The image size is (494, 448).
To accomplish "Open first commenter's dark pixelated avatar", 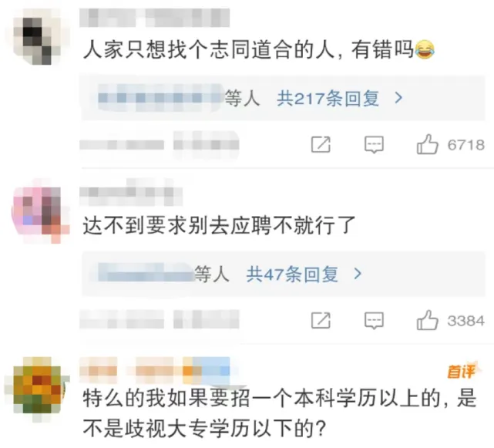I will [37, 37].
